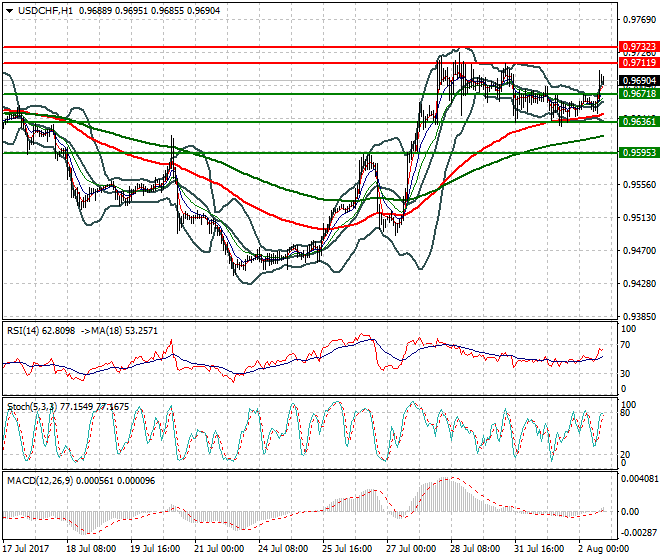
Task: Select the 31 Jul 16:00 time axis label
Action: pos(539,549)
